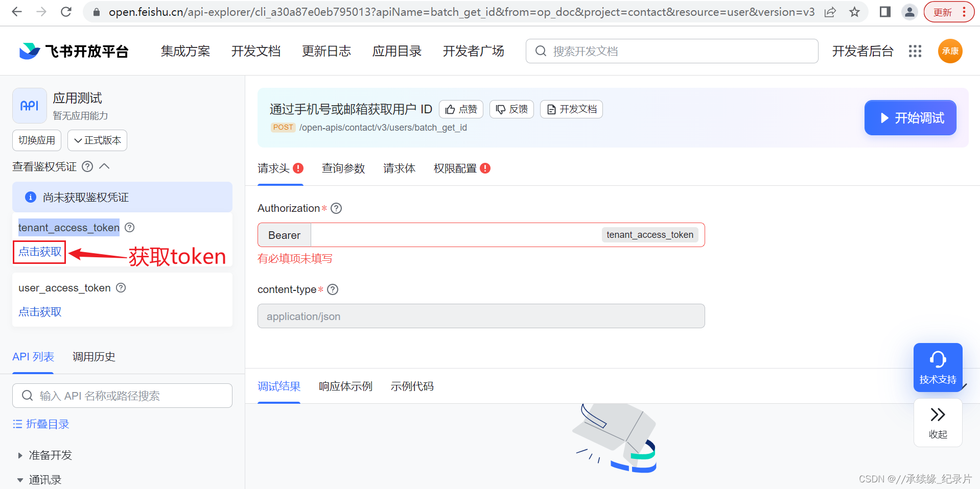The height and width of the screenshot is (489, 980).
Task: Expand the 准备开发 tree node
Action: (x=20, y=455)
